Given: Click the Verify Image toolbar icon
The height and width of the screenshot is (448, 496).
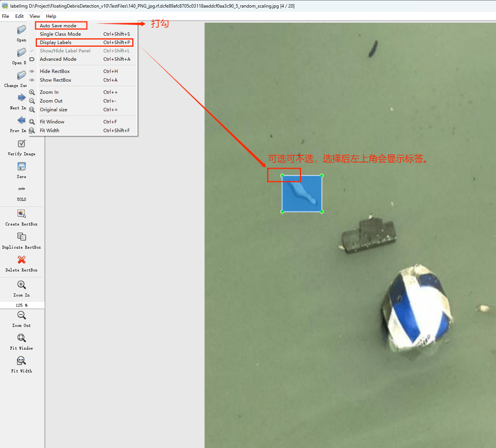Looking at the screenshot, I should click(x=22, y=144).
